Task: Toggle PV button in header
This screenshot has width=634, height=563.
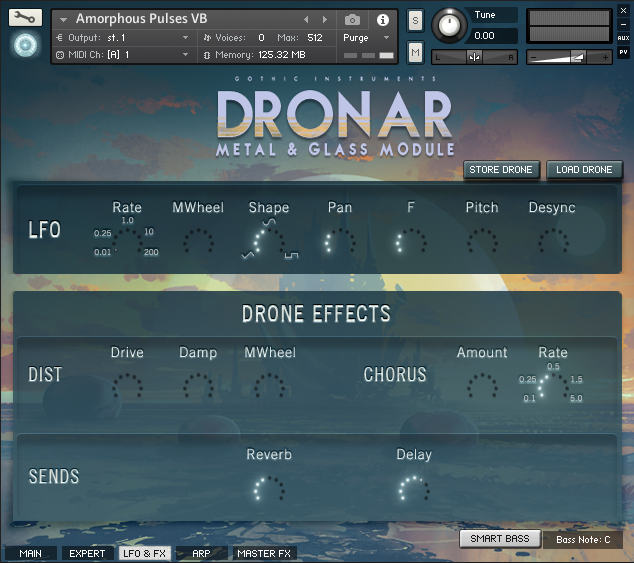Action: 623,52
